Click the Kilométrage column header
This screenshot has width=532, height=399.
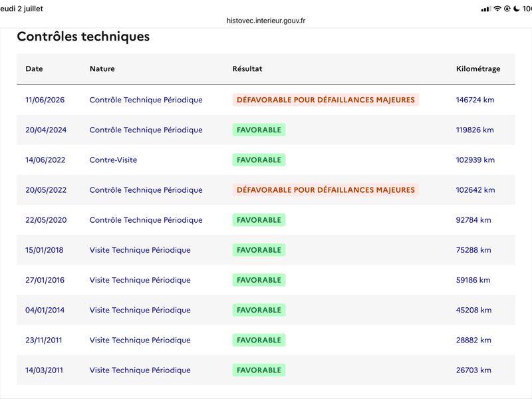(x=478, y=69)
